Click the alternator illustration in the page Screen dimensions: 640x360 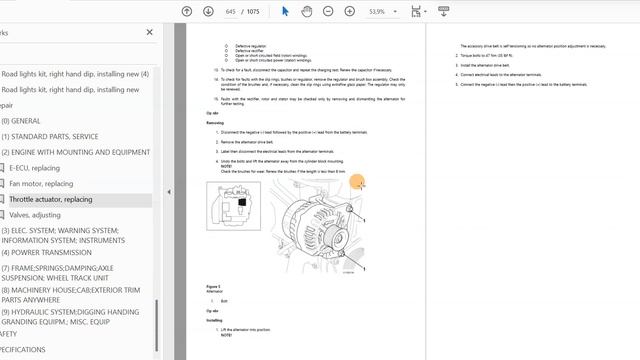[318, 227]
